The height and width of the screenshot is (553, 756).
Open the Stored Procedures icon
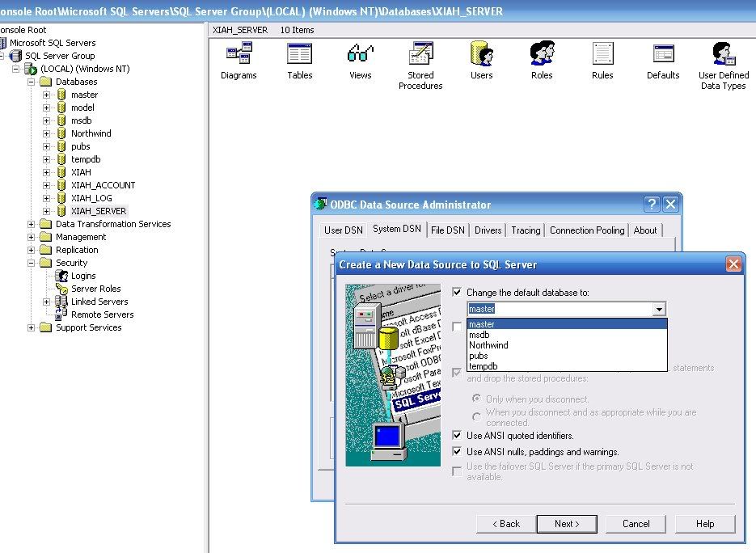420,55
